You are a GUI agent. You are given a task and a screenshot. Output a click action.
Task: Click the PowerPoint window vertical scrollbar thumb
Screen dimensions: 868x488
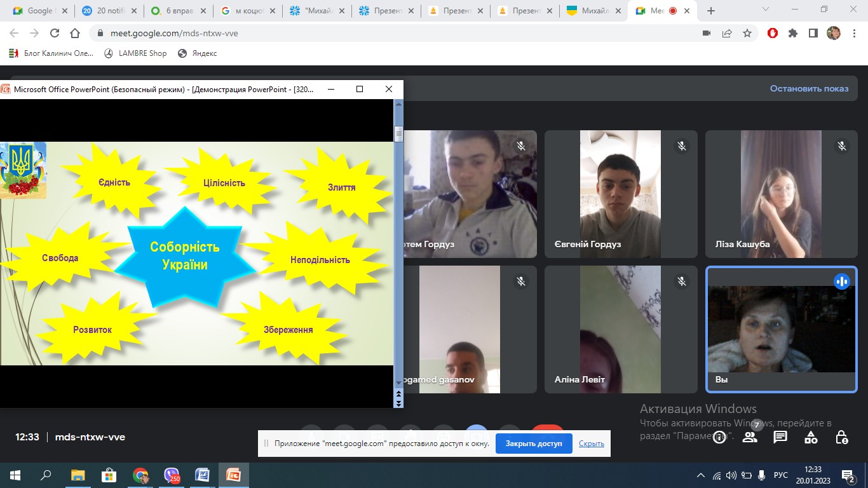tap(399, 133)
